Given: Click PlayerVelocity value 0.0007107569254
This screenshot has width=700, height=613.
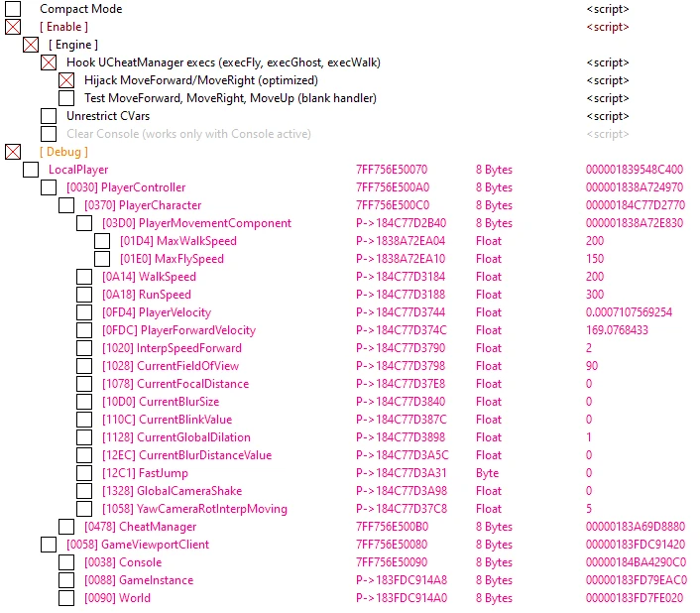Looking at the screenshot, I should click(629, 312).
